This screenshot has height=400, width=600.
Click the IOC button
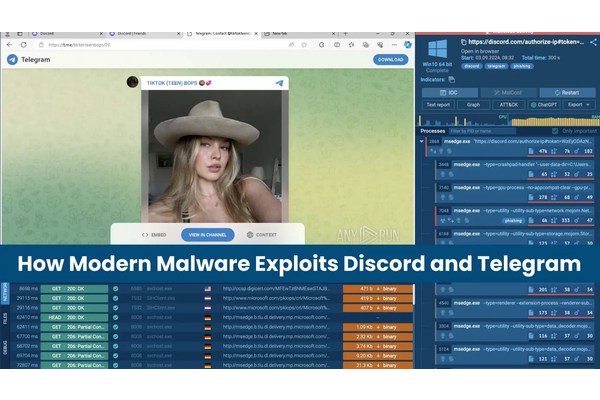450,93
